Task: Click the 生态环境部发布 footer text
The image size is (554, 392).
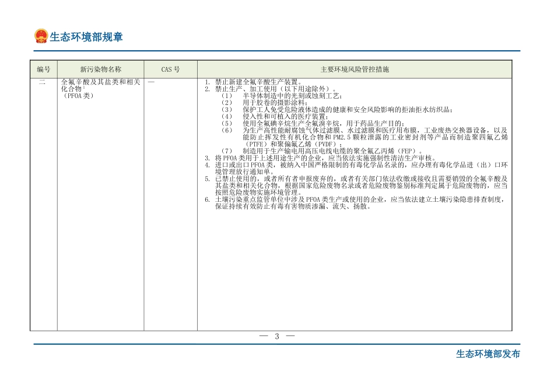Action: 487,355
